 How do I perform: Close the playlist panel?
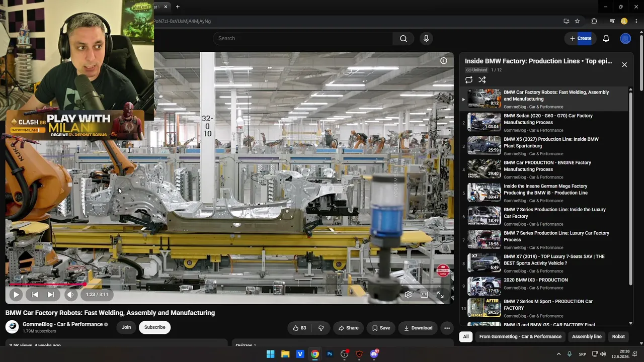(624, 65)
